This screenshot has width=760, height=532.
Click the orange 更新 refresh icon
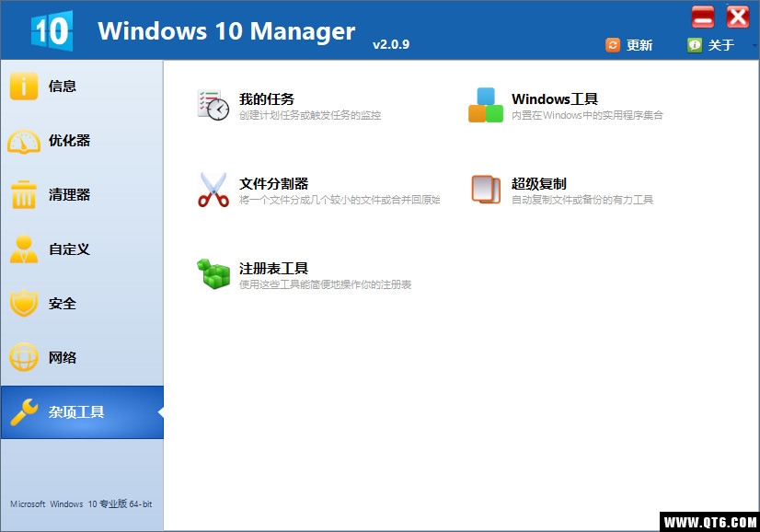(x=613, y=45)
